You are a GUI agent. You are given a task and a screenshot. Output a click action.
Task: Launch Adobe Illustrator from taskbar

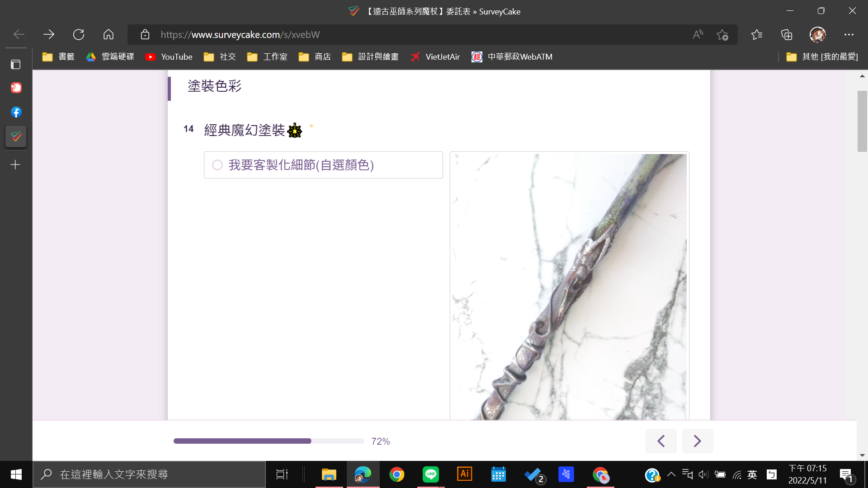coord(465,474)
